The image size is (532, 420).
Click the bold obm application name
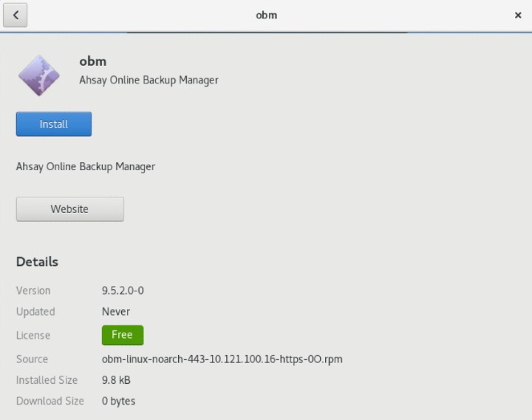[93, 61]
